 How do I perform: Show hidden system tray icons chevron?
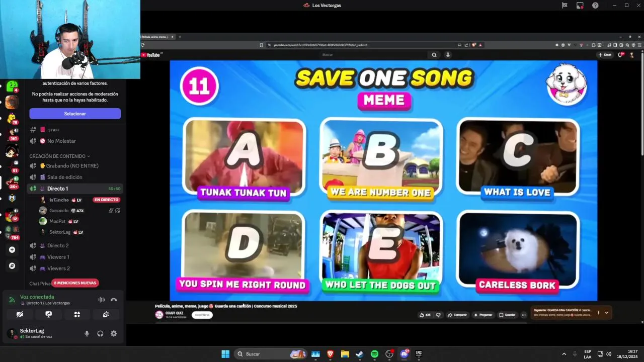click(x=564, y=354)
